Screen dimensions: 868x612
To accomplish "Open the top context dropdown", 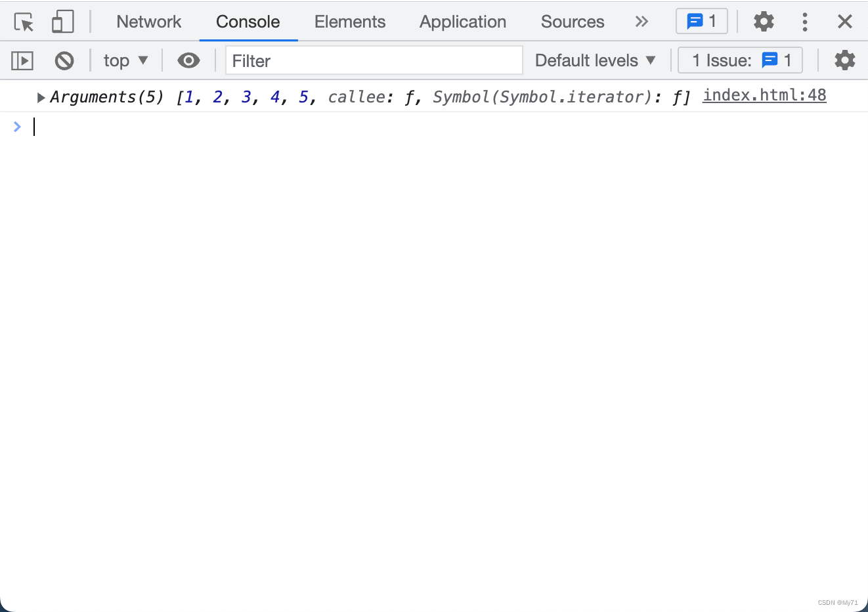I will tap(125, 61).
